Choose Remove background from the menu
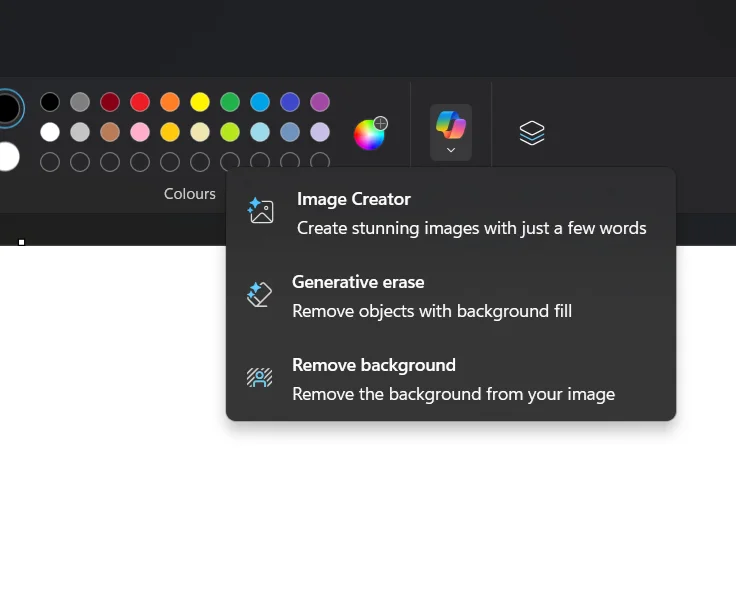This screenshot has height=606, width=736. click(x=451, y=379)
